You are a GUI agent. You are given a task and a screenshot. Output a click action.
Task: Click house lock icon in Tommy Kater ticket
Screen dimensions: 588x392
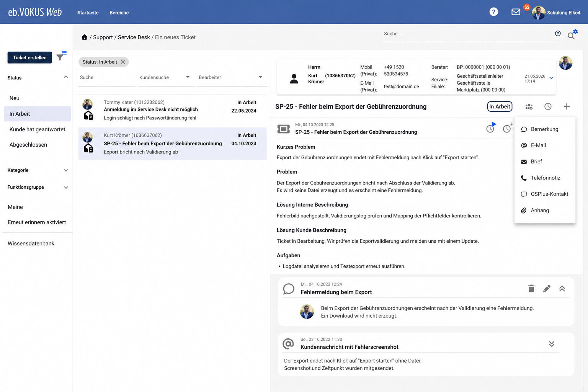click(x=88, y=115)
